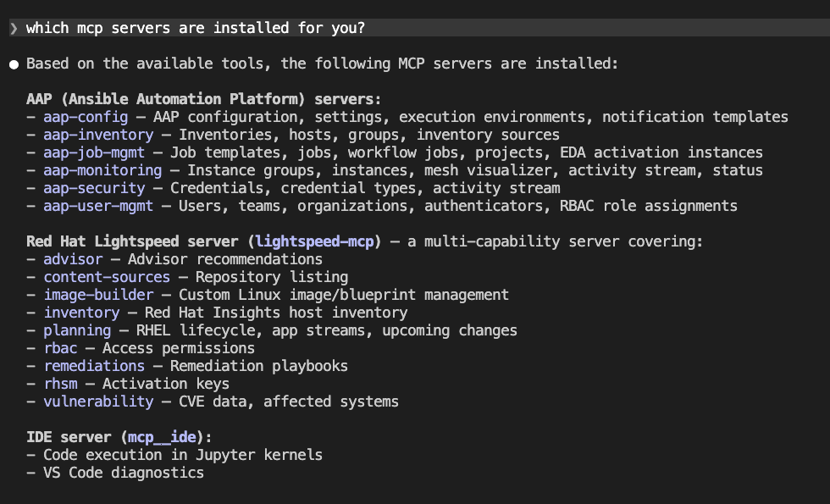Click the 'aap-user-mgmt' server name

(x=98, y=206)
